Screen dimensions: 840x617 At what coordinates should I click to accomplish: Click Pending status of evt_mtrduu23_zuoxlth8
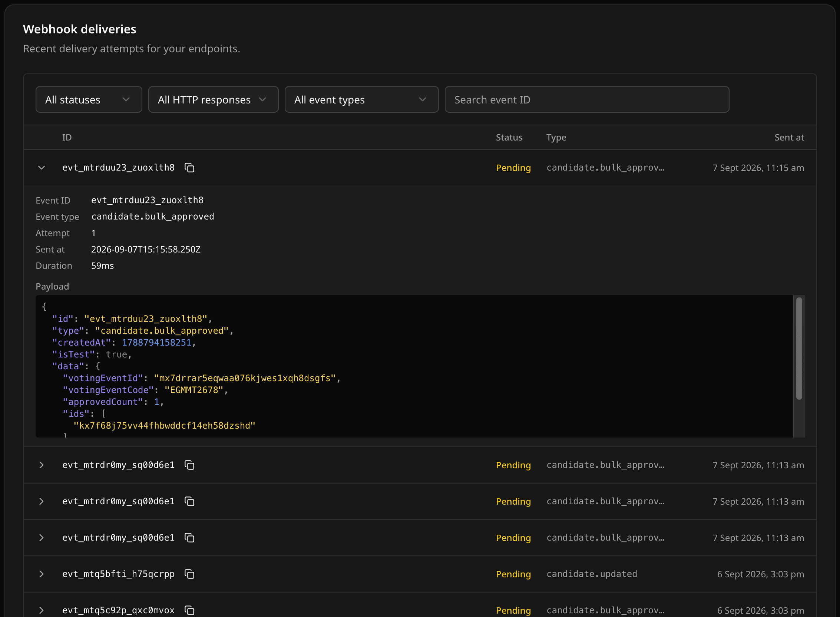click(x=513, y=168)
